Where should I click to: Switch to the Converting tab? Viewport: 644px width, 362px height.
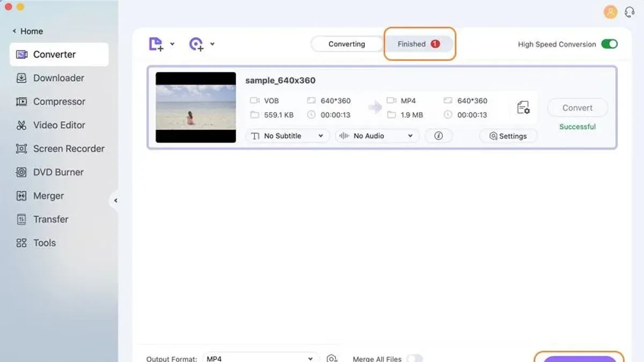pyautogui.click(x=347, y=44)
